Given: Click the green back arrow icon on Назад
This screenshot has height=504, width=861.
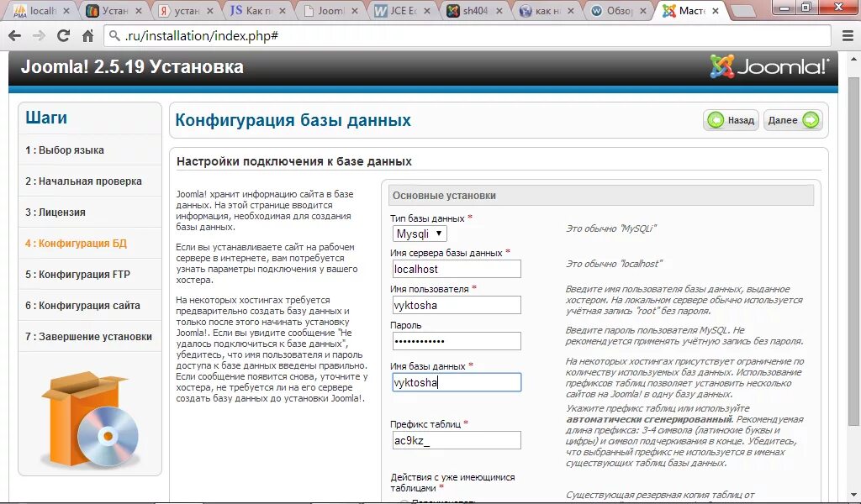Looking at the screenshot, I should pyautogui.click(x=716, y=120).
